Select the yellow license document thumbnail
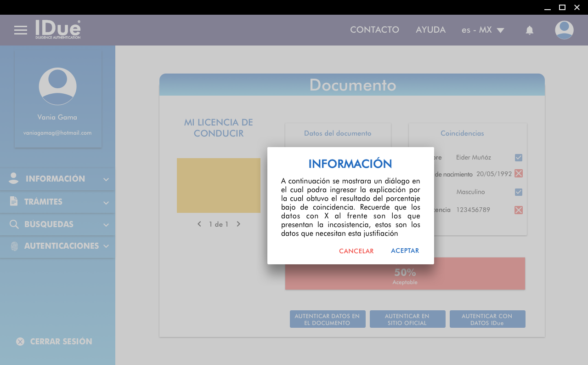Viewport: 588px width, 365px height. point(219,185)
